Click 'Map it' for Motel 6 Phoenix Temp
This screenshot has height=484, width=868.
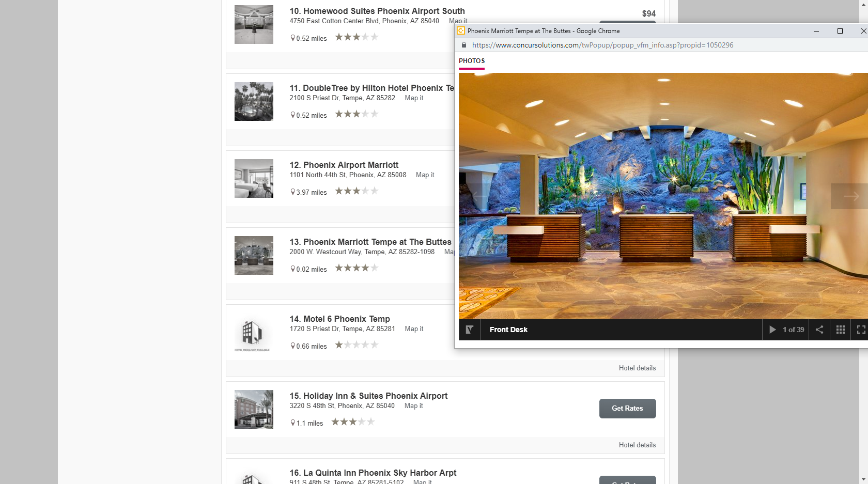pos(414,329)
